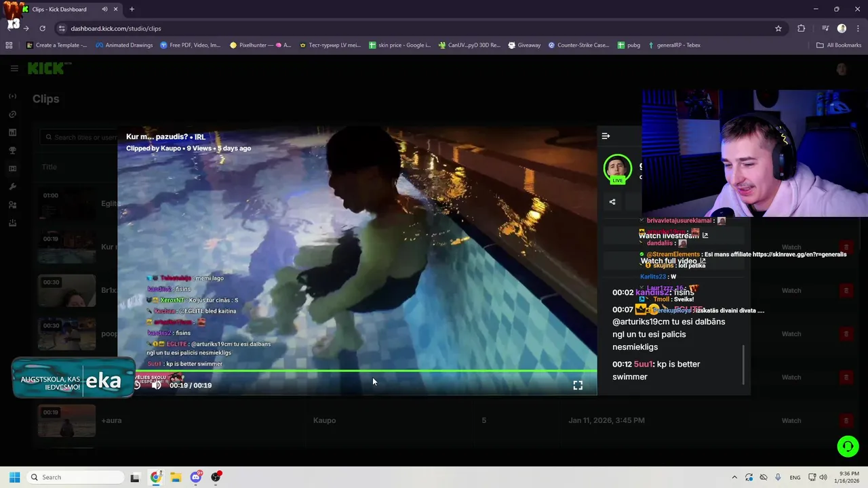Enter fullscreen for the clip player
The height and width of the screenshot is (488, 868).
pos(578,385)
